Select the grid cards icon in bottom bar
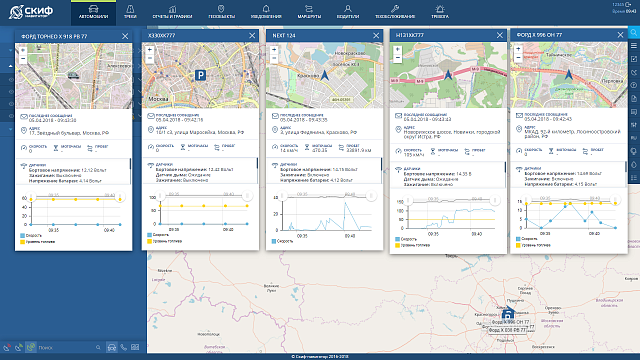This screenshot has width=640, height=360. coord(135,347)
